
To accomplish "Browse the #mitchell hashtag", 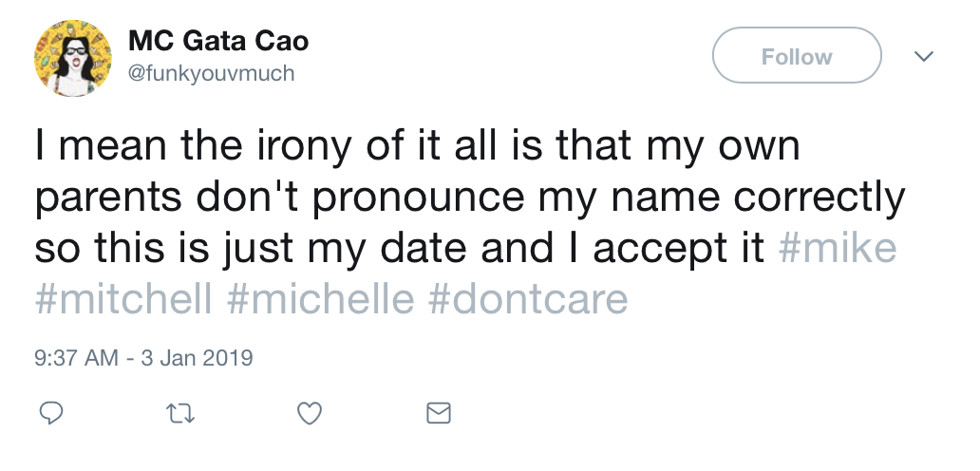I will (124, 300).
